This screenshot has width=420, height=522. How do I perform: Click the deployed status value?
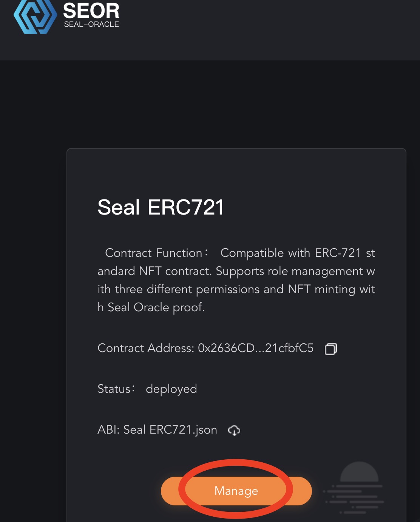[x=171, y=389]
